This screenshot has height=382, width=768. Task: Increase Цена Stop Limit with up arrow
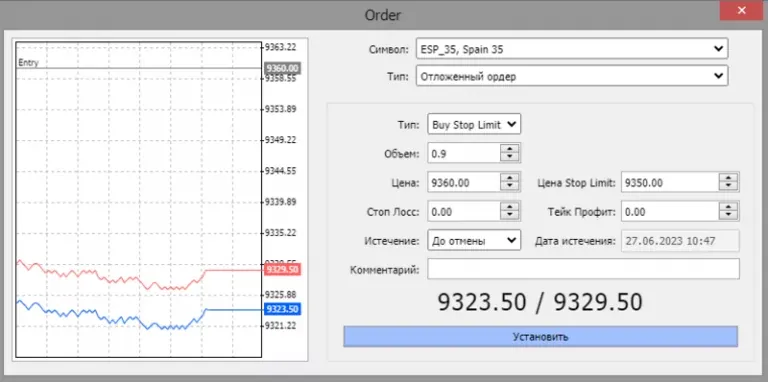(728, 178)
